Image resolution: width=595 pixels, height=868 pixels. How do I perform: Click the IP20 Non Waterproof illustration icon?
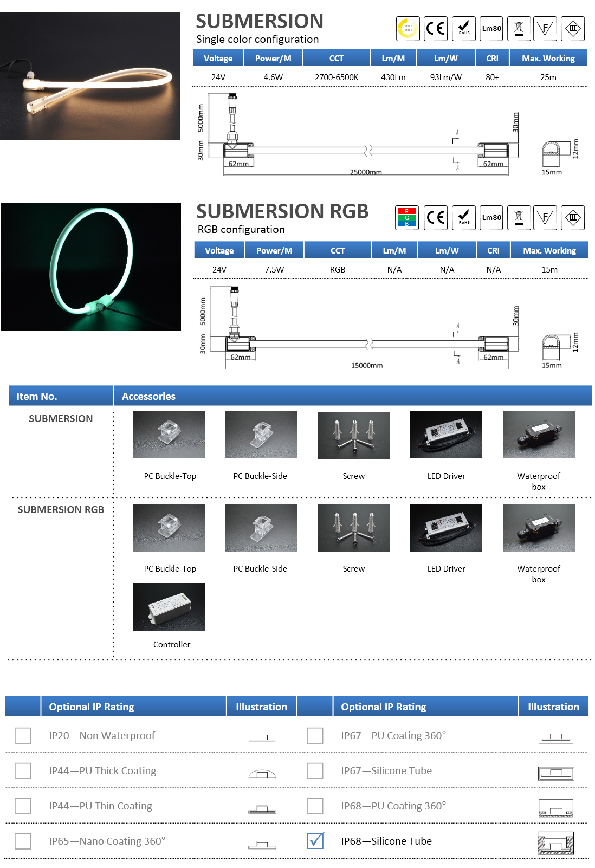coord(262,737)
